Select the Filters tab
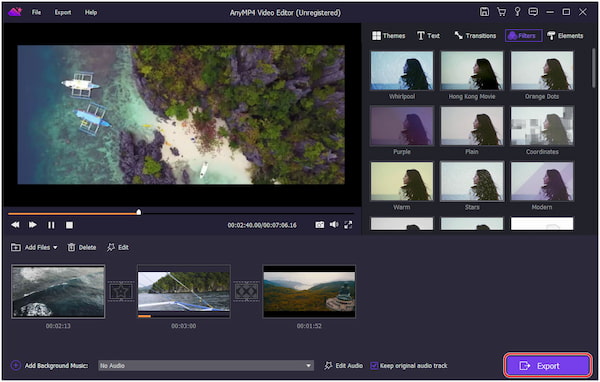The width and height of the screenshot is (600, 382). (x=523, y=36)
